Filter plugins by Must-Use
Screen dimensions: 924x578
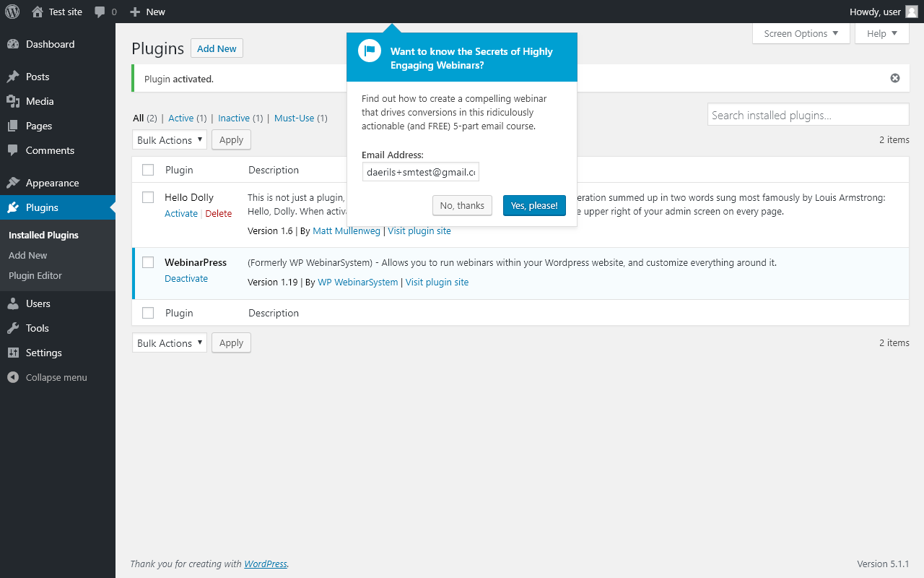pyautogui.click(x=295, y=118)
